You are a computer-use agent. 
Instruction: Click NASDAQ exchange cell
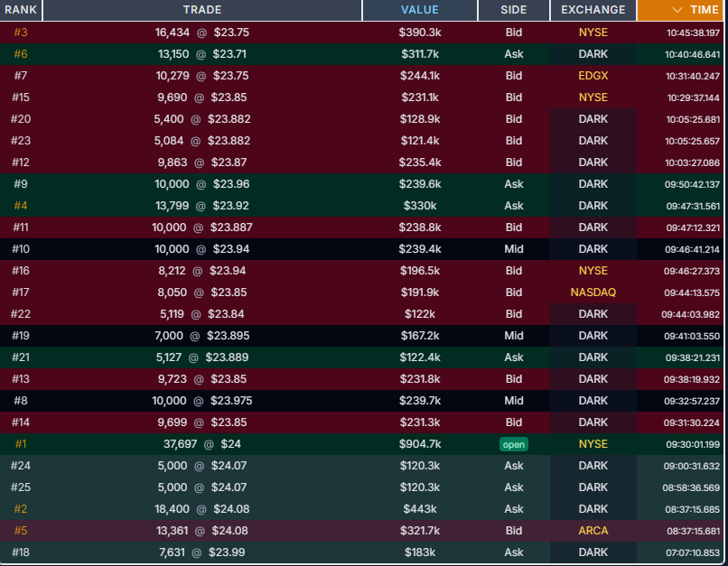click(593, 292)
